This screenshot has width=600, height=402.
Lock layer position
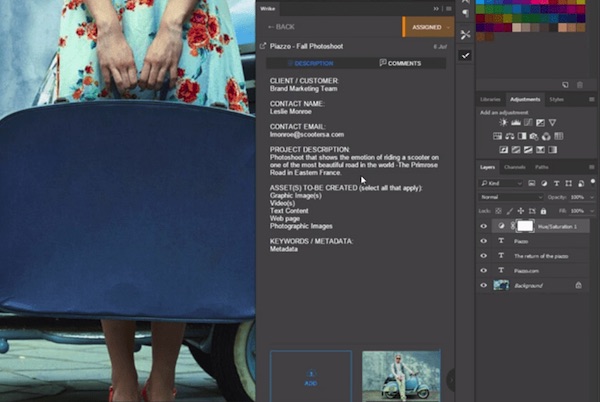pyautogui.click(x=521, y=211)
